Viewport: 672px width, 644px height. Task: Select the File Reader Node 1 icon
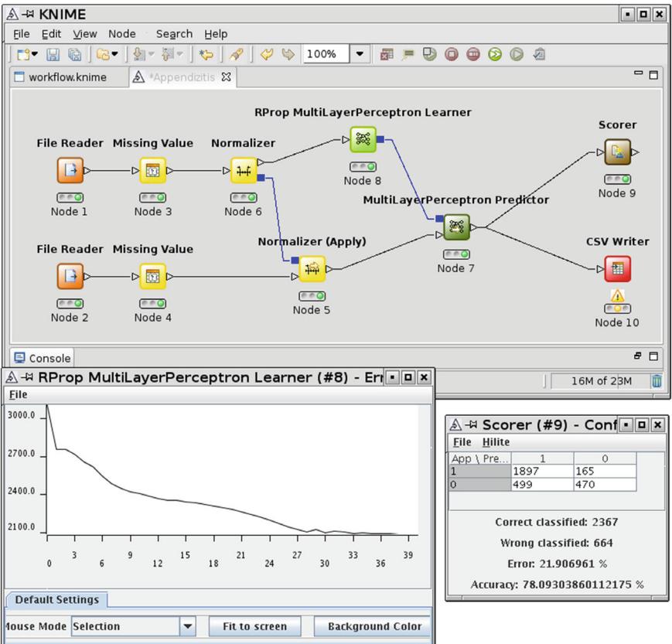[70, 171]
